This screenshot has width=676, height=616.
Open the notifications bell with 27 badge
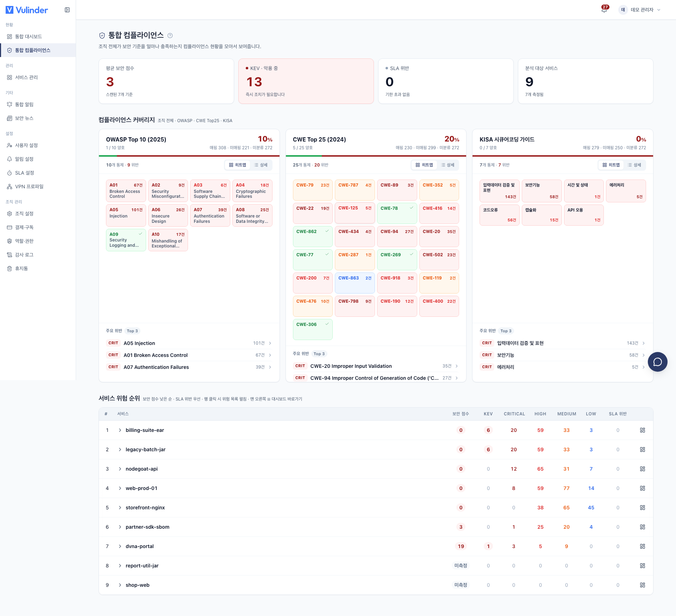coord(605,10)
